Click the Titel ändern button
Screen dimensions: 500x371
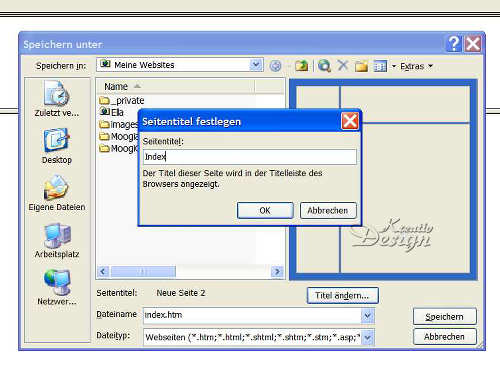[343, 295]
